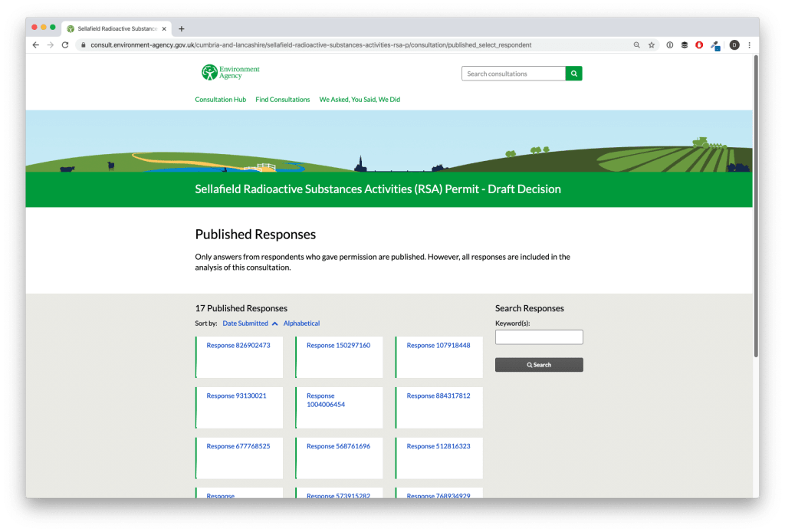
Task: Reload the current page
Action: 65,45
